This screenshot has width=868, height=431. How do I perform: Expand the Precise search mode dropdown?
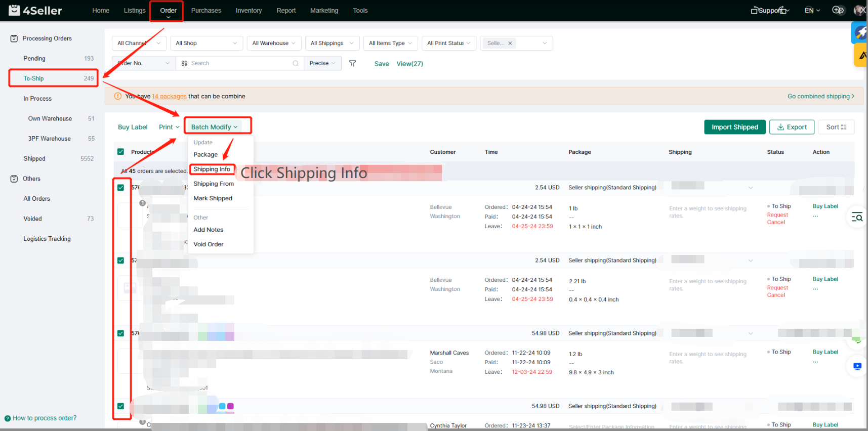[322, 63]
